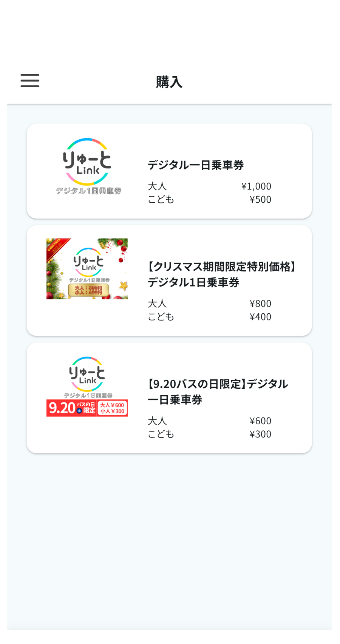Tap こども label in the ¥300 row
Image resolution: width=340 pixels, height=644 pixels.
[161, 434]
